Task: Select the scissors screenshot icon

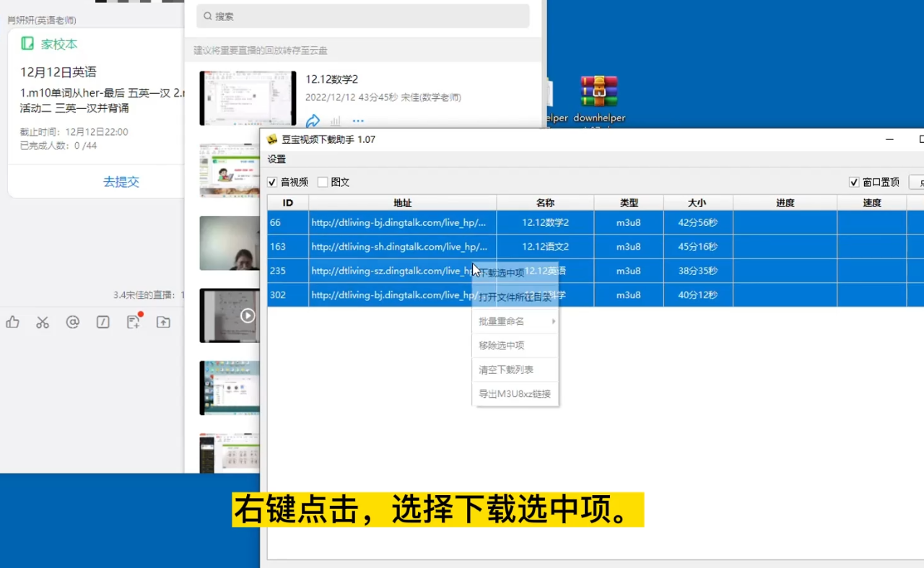Action: [x=43, y=323]
